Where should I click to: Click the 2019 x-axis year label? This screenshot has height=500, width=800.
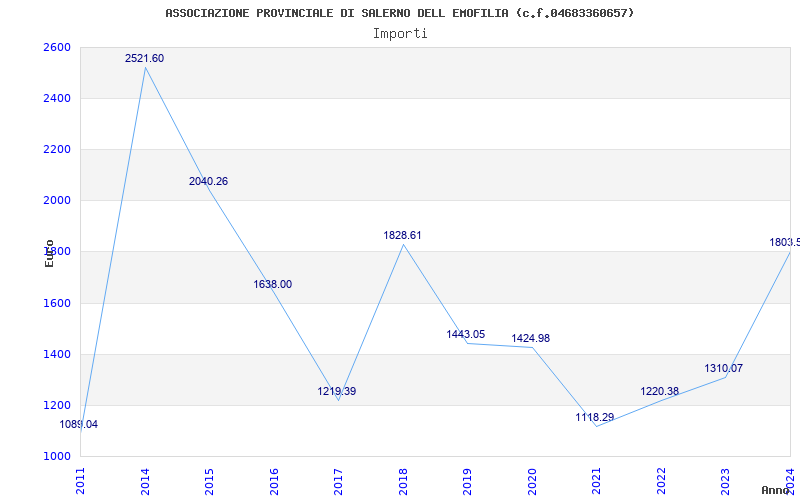click(467, 481)
